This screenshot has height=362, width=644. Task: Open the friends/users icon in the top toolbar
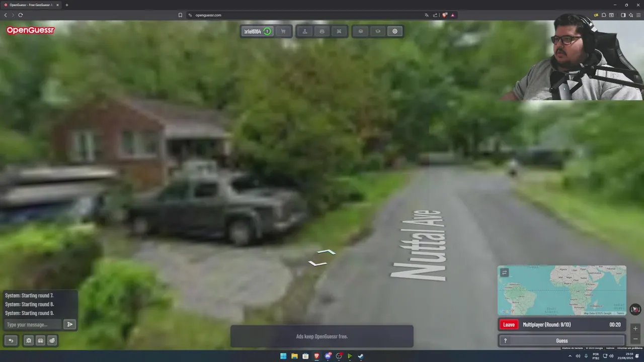pyautogui.click(x=322, y=31)
